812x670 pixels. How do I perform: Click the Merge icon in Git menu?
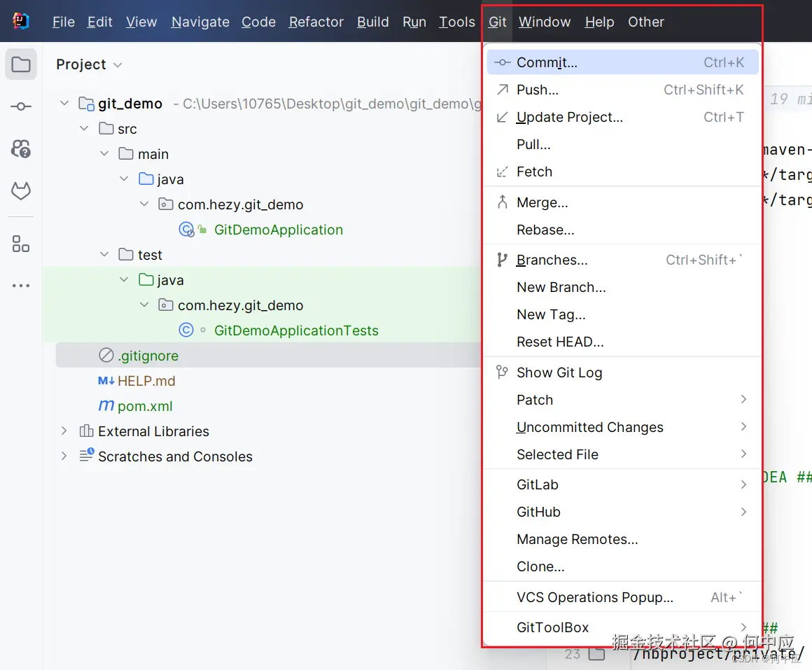[x=503, y=202]
